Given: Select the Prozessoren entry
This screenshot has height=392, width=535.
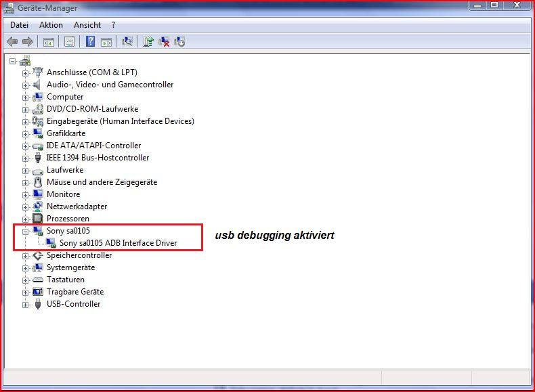Looking at the screenshot, I should [x=68, y=219].
